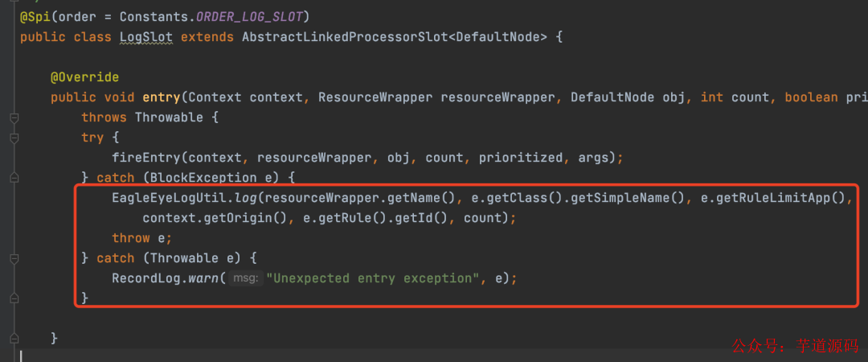The height and width of the screenshot is (362, 868).
Task: Click the ResourceWrapper parameter type
Action: point(375,97)
